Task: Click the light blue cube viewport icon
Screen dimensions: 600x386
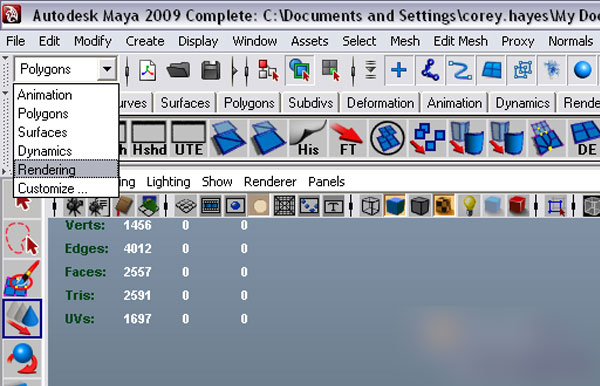Action: pyautogui.click(x=493, y=206)
